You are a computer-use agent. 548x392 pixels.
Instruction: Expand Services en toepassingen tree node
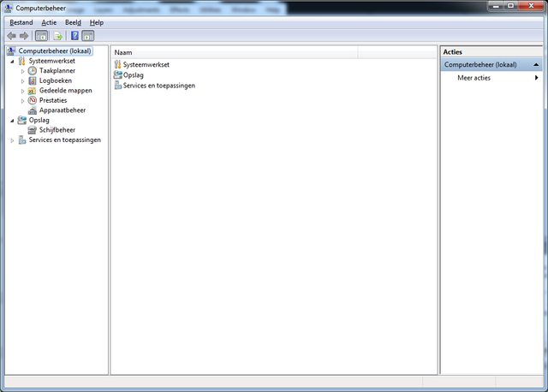point(12,140)
